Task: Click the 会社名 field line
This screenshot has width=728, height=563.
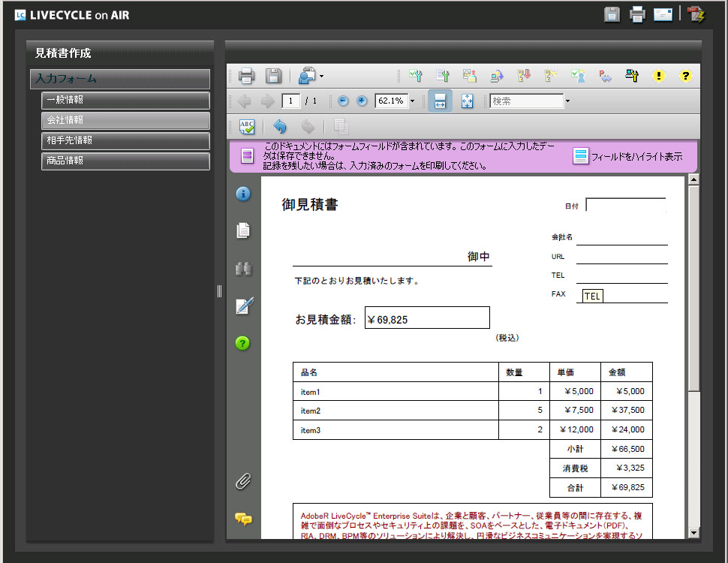Action: pos(621,238)
